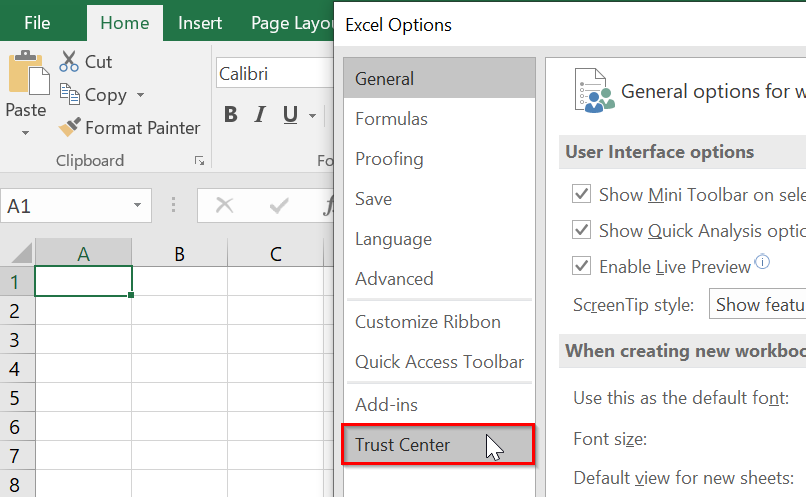Select column A header
The image size is (806, 497).
(83, 253)
